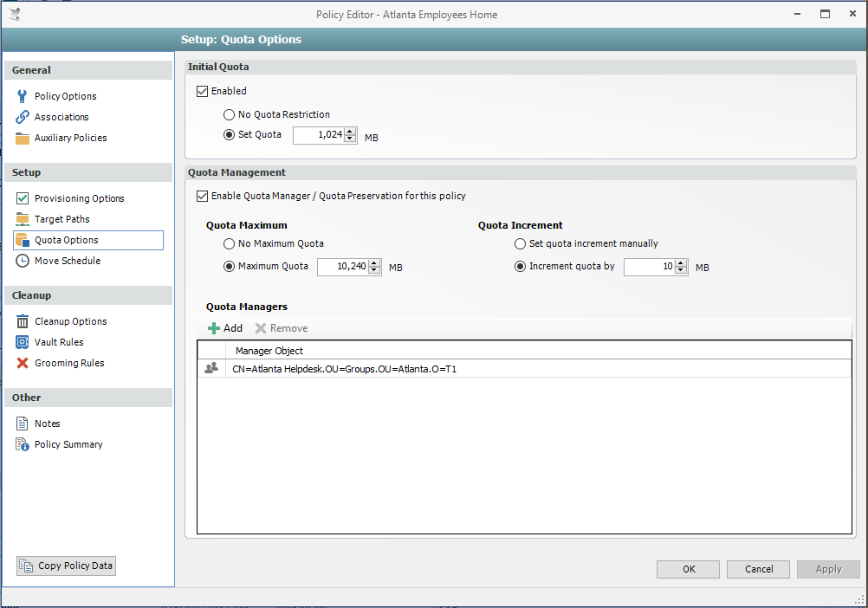
Task: Navigate to Target Paths
Action: point(62,220)
